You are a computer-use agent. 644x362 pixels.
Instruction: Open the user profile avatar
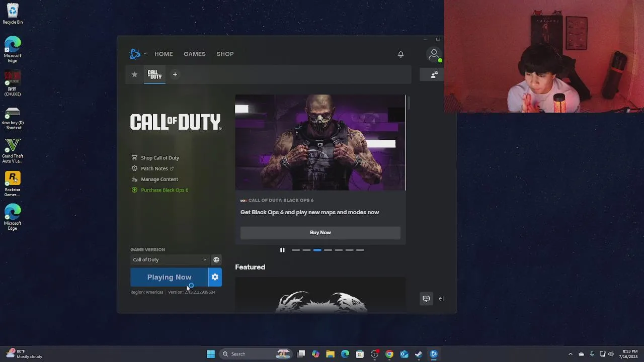click(x=434, y=54)
